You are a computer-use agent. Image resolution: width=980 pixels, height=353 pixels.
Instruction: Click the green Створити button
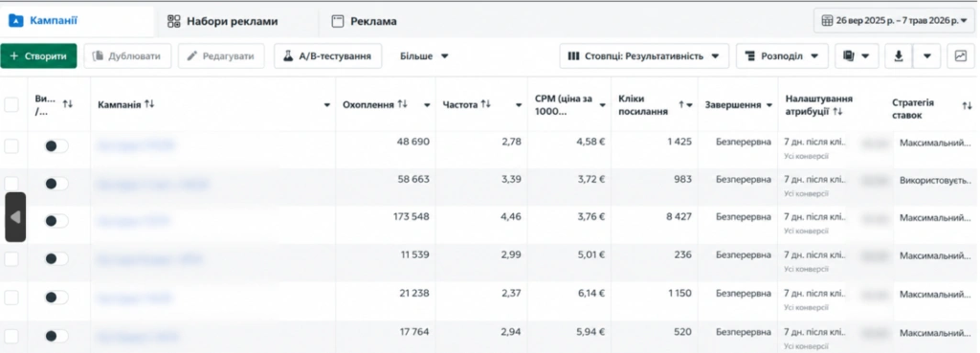pos(38,56)
